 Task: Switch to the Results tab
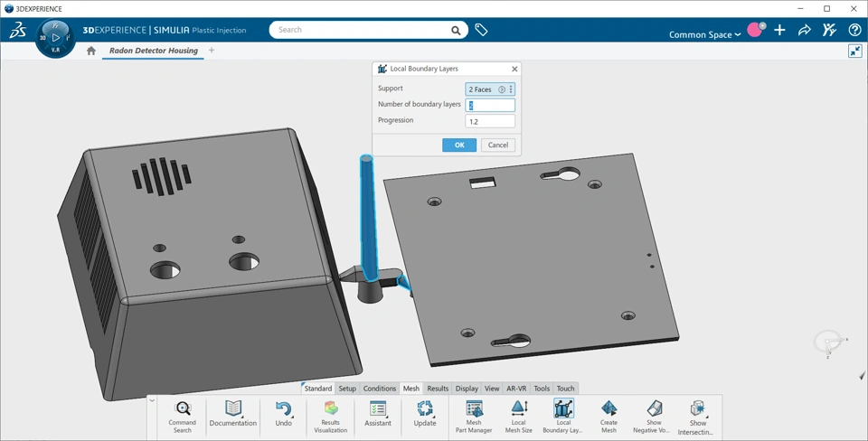coord(438,389)
